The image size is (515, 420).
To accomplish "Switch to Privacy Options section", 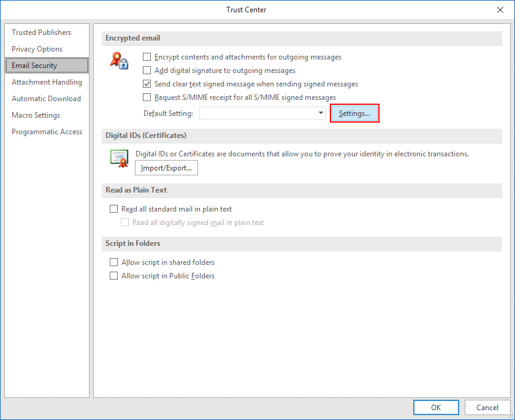I will [37, 49].
